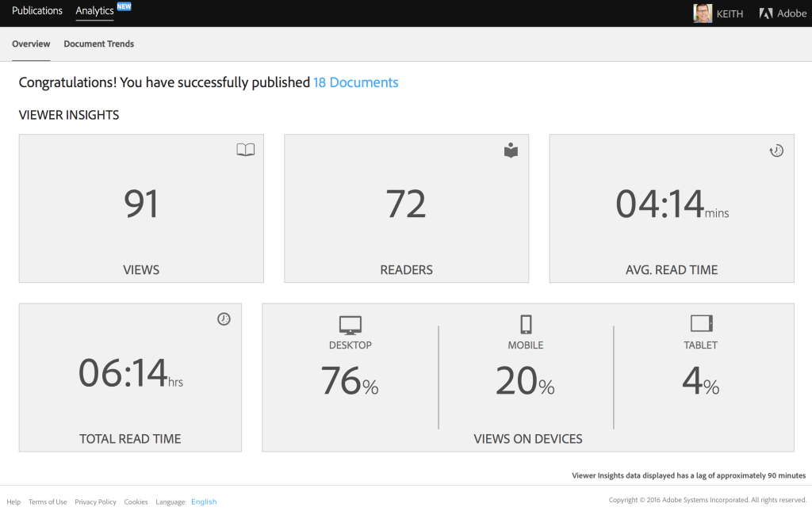Click the Mobile phone icon
812x511 pixels.
tap(526, 324)
